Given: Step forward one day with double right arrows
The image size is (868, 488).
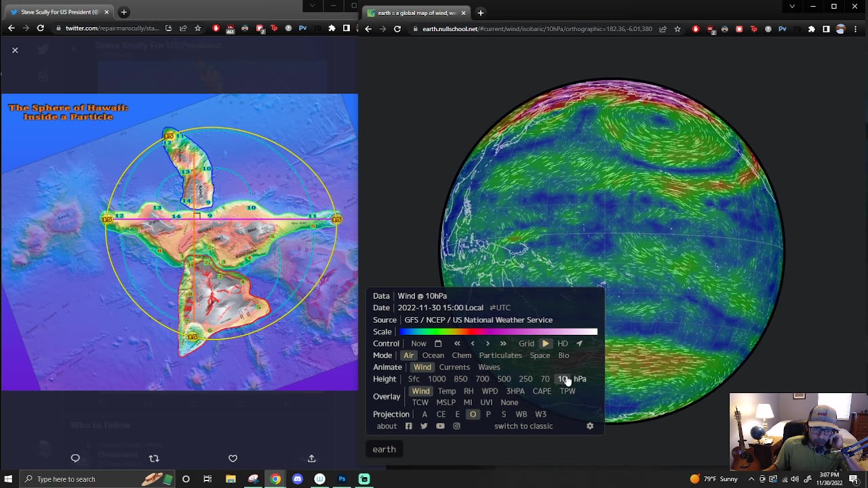Looking at the screenshot, I should (x=503, y=344).
